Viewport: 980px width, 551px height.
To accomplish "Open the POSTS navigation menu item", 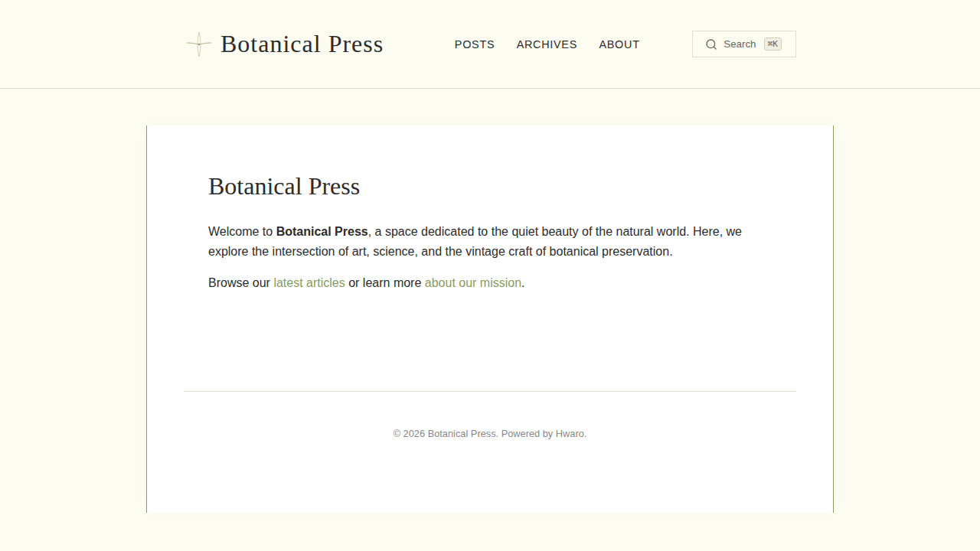I will [475, 44].
